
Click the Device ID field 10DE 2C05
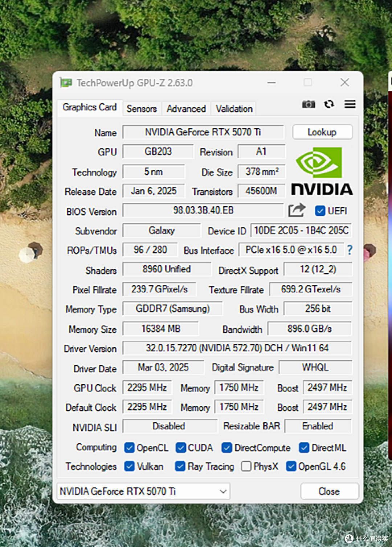click(301, 230)
